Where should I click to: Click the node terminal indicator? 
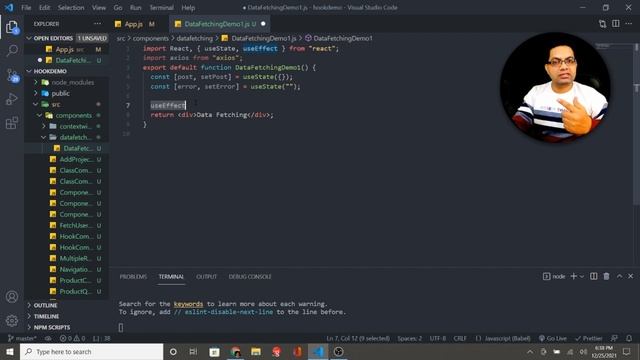click(x=554, y=276)
